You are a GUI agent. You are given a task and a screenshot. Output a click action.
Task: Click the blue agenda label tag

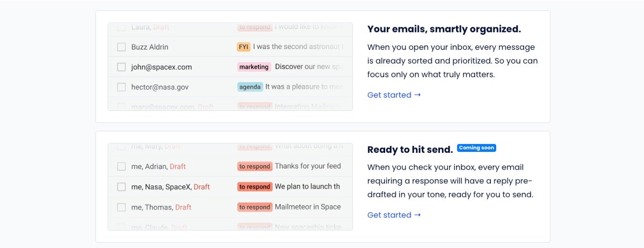click(x=250, y=87)
